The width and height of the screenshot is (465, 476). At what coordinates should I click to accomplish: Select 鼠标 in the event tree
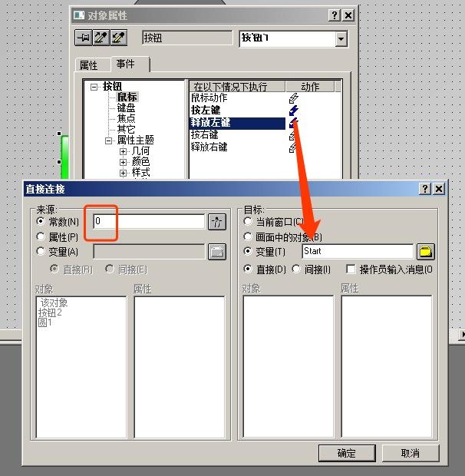[127, 98]
